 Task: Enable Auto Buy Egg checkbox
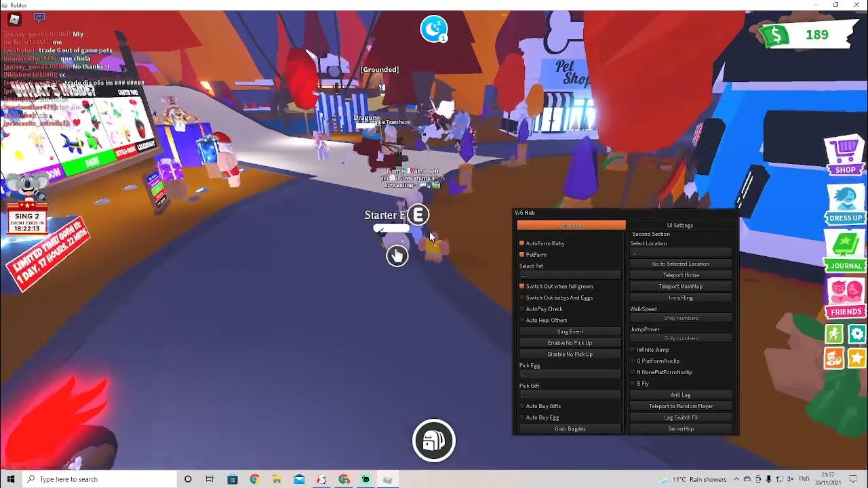pos(521,418)
